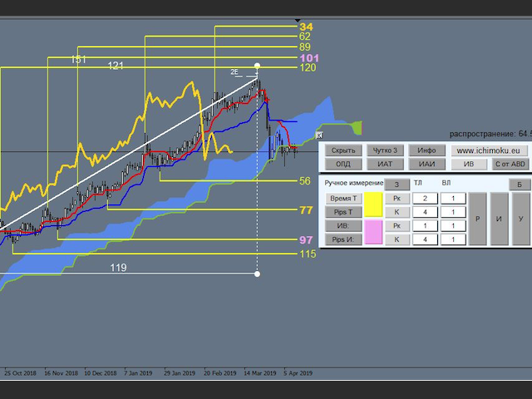Click the 7 Jan 2019 date on the time axis
Screen dimensions: 532x399
coord(138,373)
